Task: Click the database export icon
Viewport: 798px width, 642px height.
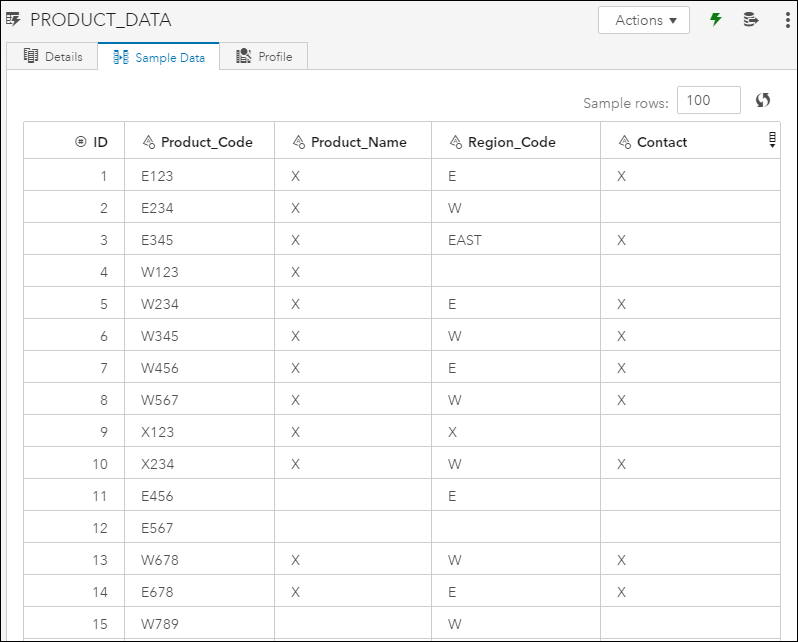Action: (x=751, y=20)
